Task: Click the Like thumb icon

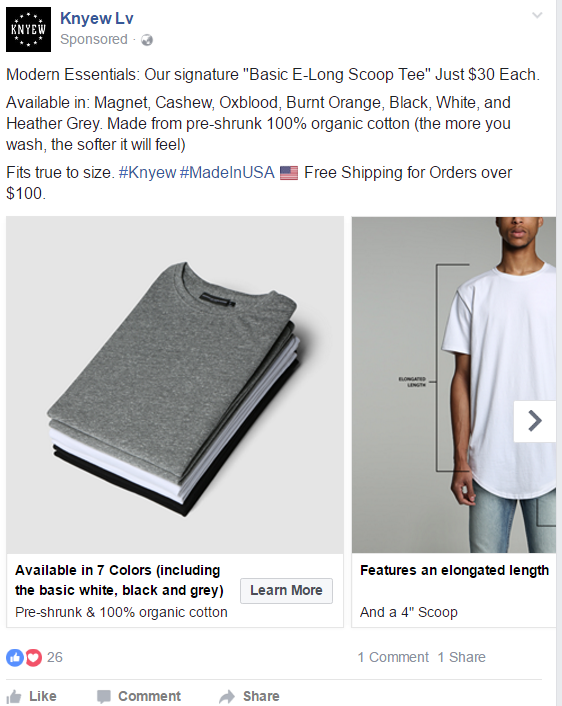Action: pyautogui.click(x=14, y=697)
